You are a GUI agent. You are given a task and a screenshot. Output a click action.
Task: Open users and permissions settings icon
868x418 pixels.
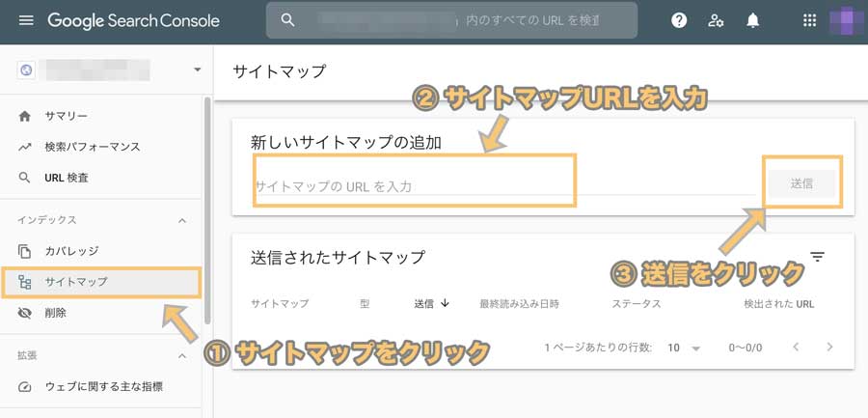pyautogui.click(x=716, y=21)
